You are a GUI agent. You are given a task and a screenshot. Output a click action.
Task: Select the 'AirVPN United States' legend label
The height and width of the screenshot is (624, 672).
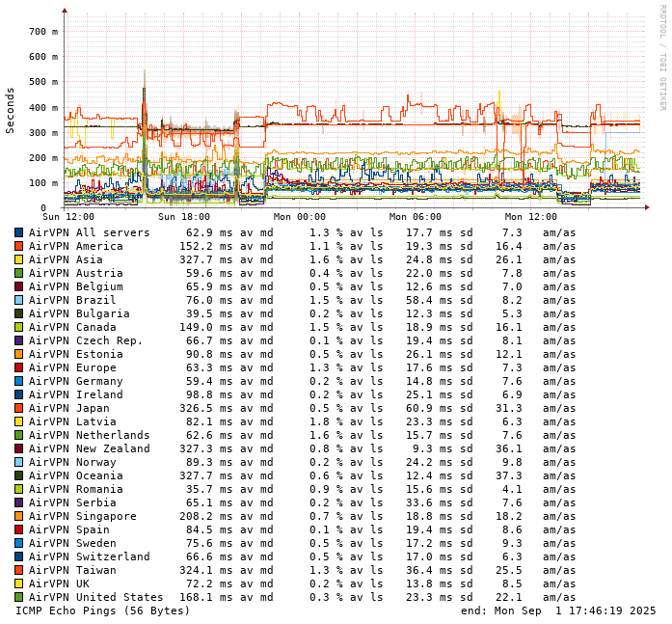click(x=96, y=597)
